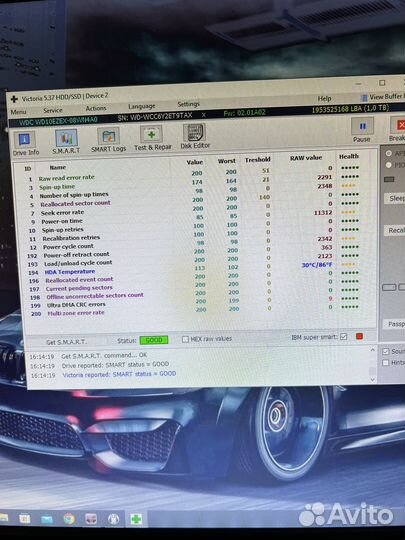Open the Language menu
This screenshot has height=540, width=405.
click(142, 106)
